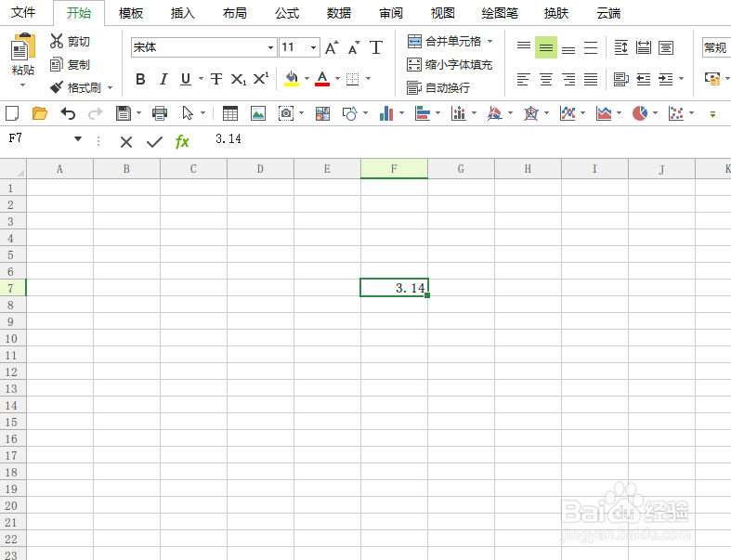Click the Paste clipboard icon
The height and width of the screenshot is (560, 731).
click(23, 46)
